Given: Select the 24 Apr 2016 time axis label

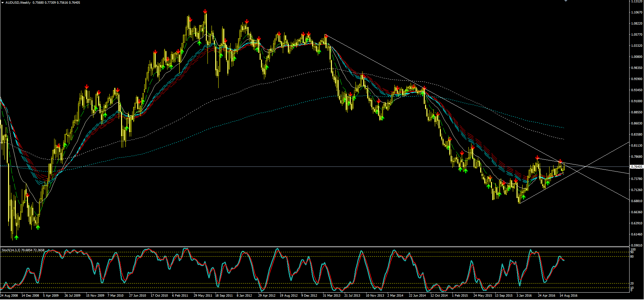Looking at the screenshot, I should click(x=546, y=296).
